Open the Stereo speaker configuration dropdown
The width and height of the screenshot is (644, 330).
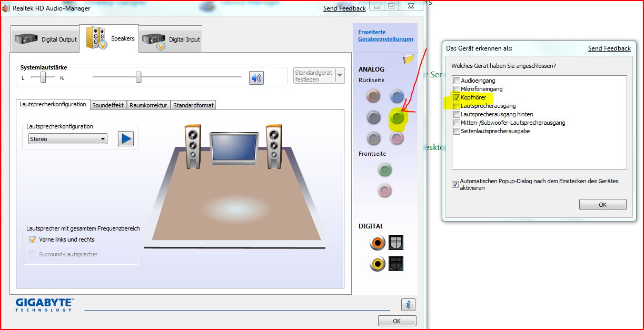pyautogui.click(x=68, y=139)
